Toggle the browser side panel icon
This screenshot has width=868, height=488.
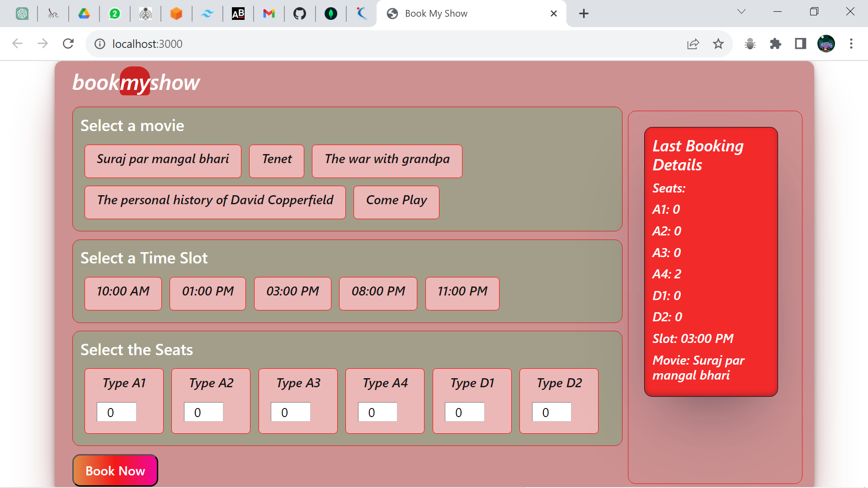[801, 44]
